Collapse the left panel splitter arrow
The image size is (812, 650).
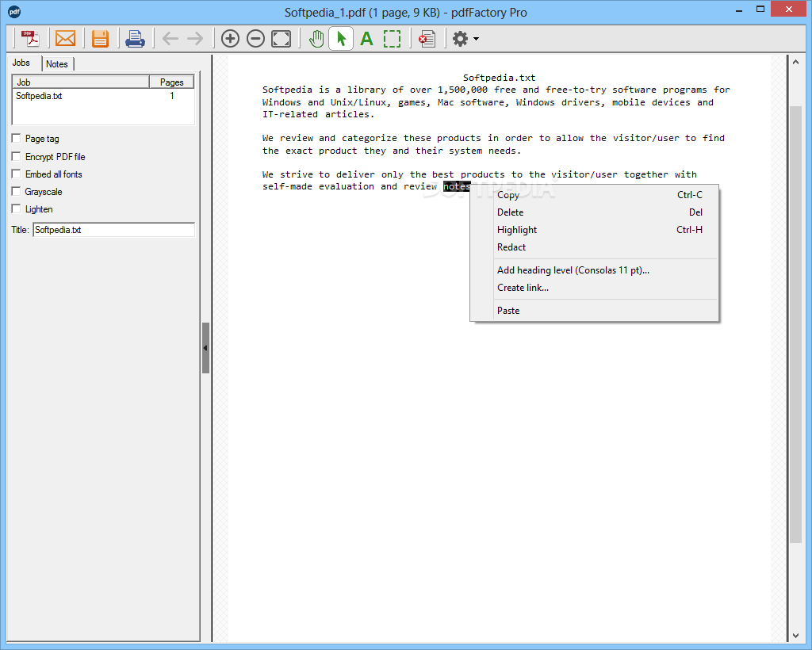click(x=205, y=348)
